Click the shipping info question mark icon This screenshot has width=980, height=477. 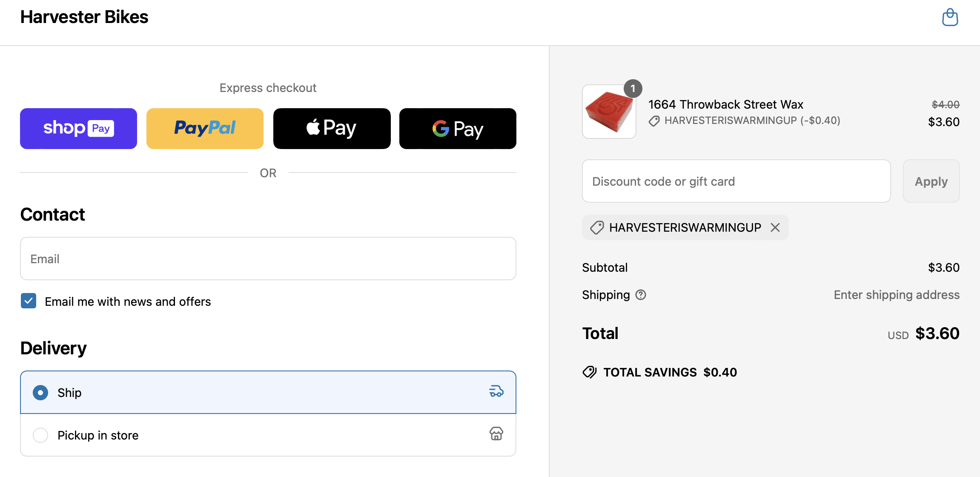641,294
